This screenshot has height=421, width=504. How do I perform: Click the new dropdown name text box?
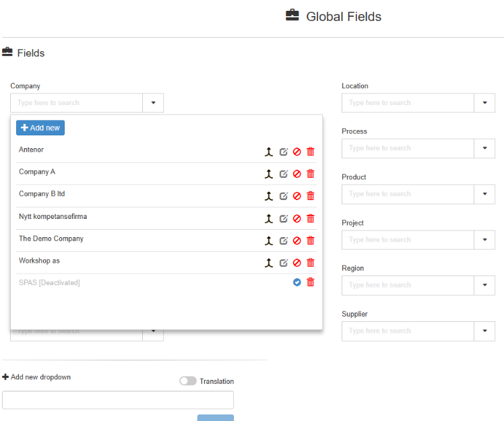click(118, 400)
